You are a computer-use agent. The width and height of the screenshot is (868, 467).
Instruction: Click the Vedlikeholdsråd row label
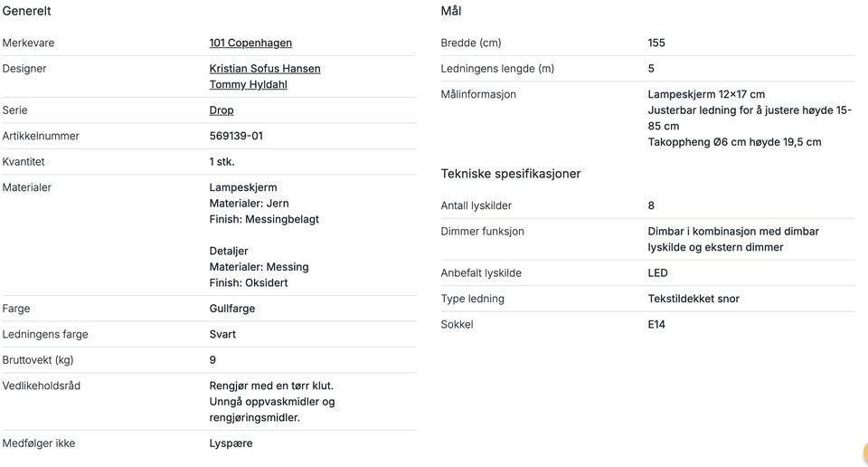(x=41, y=386)
